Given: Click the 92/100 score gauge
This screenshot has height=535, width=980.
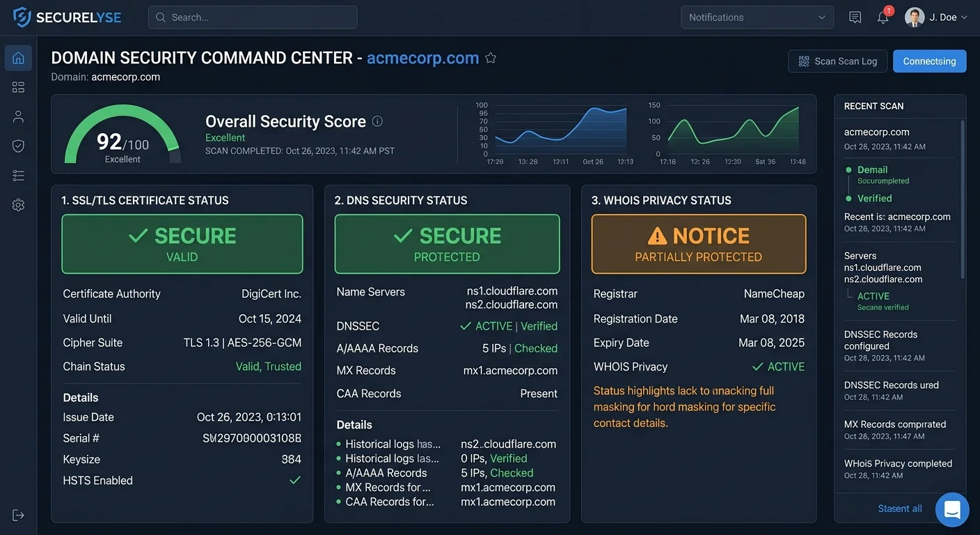Looking at the screenshot, I should pos(122,134).
